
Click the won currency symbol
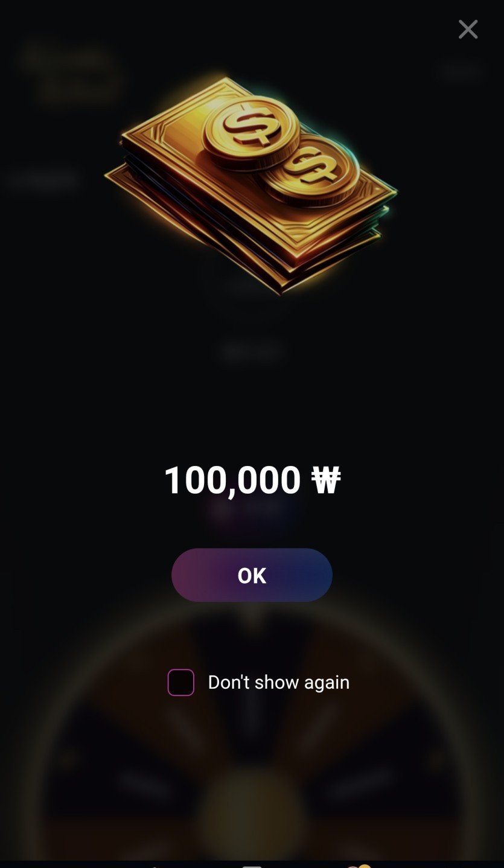coord(326,480)
